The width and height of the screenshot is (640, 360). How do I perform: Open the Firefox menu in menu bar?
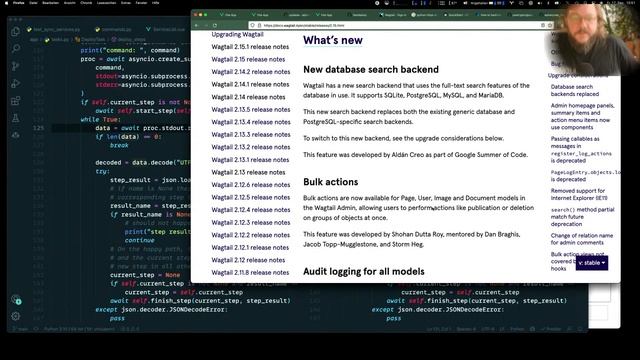click(x=18, y=3)
